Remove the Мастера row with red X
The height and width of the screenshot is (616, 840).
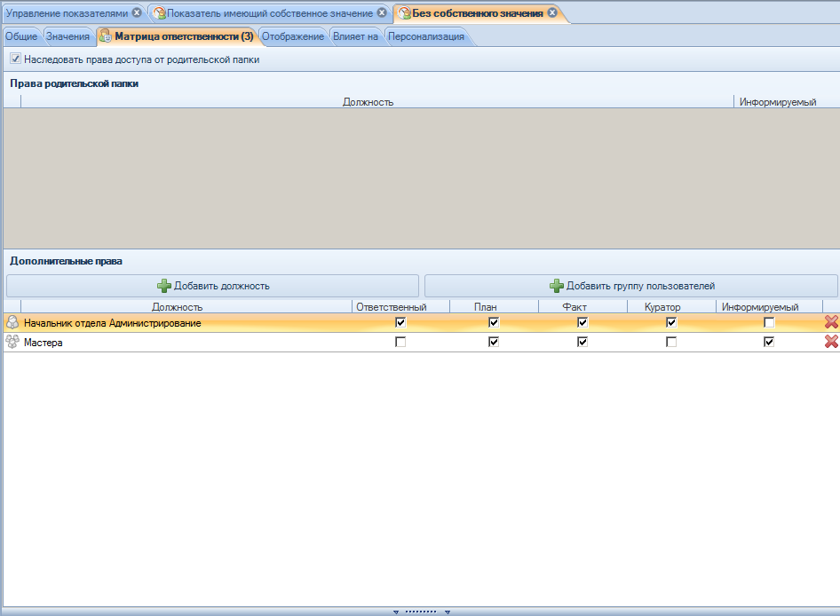pos(831,343)
